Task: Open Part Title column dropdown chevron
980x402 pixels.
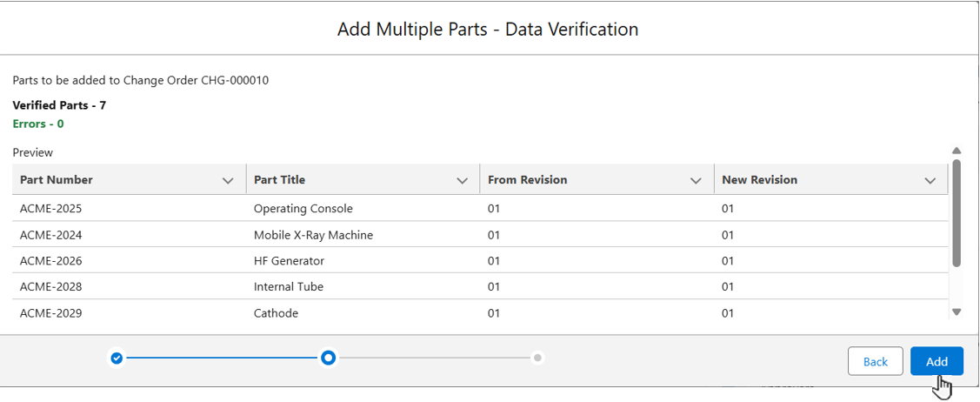Action: (462, 181)
